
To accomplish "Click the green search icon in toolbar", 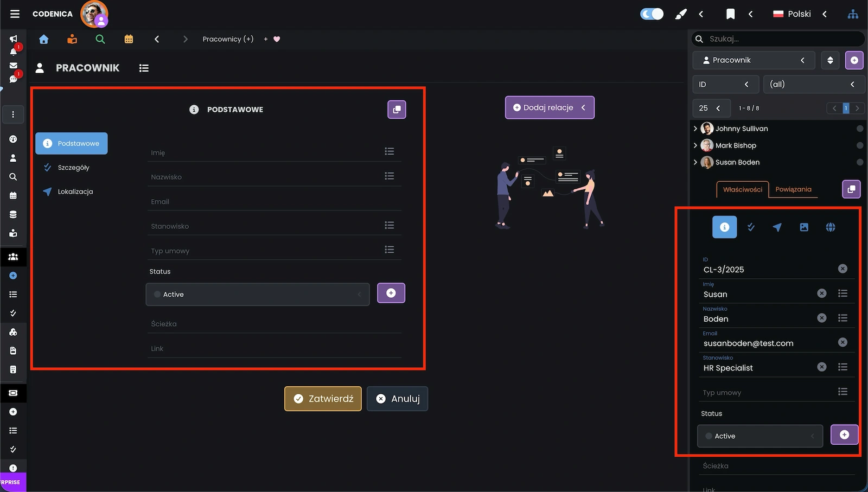I will pos(100,39).
